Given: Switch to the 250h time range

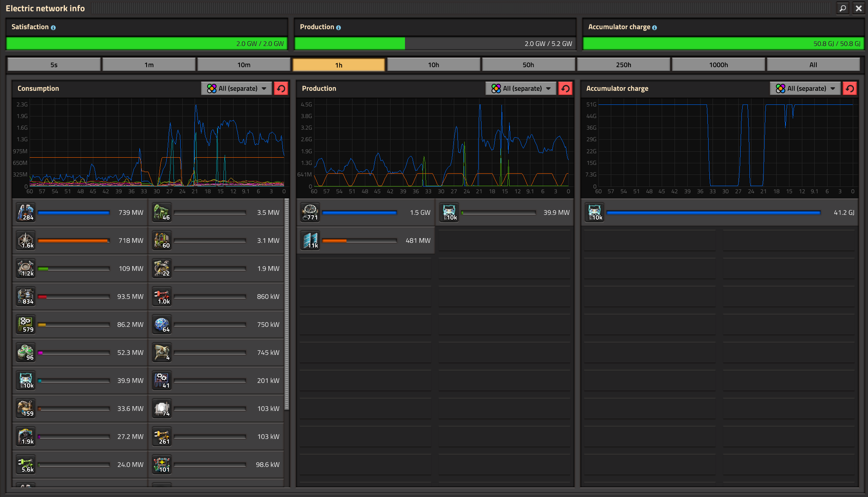Looking at the screenshot, I should point(624,64).
